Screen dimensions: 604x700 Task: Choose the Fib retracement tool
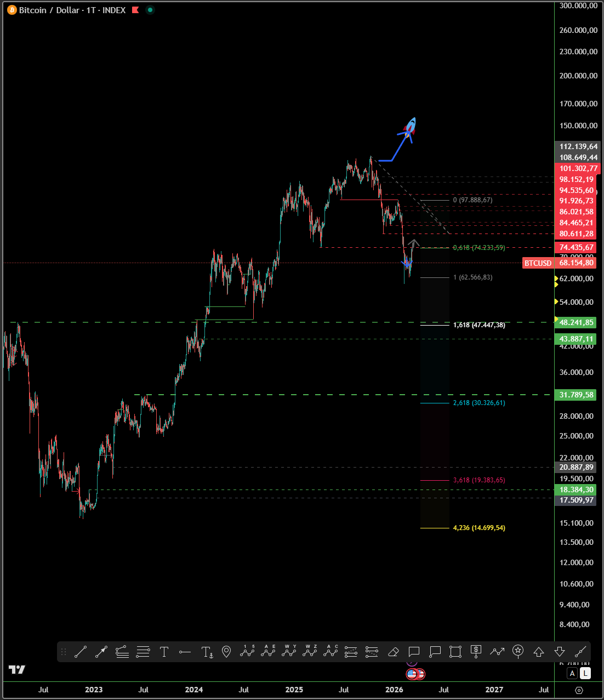(143, 652)
